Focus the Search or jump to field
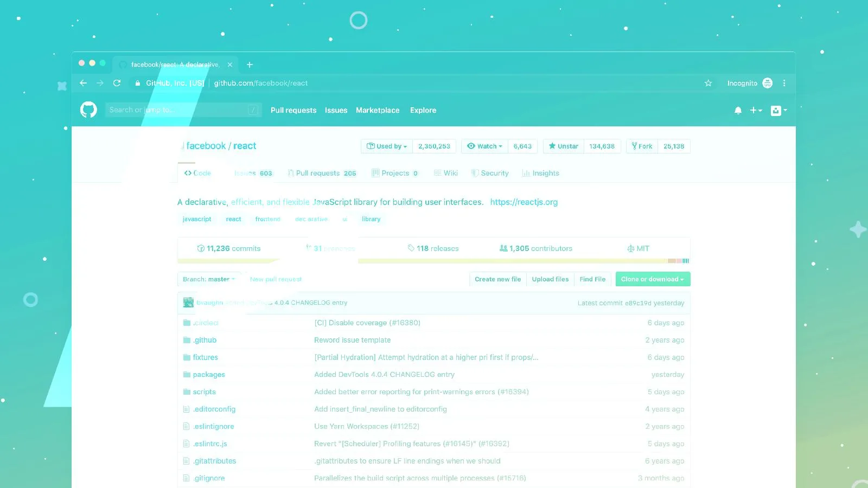 point(183,110)
